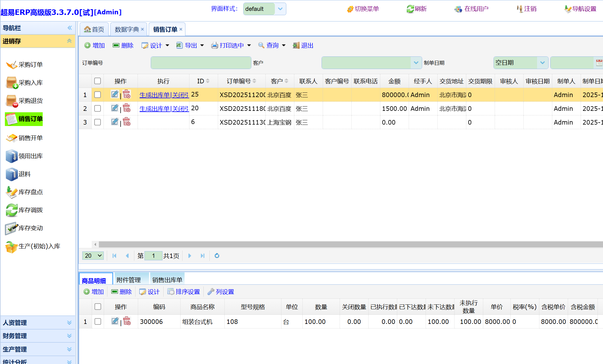Check the product detail row 1 checkbox
Image resolution: width=603 pixels, height=364 pixels.
98,322
